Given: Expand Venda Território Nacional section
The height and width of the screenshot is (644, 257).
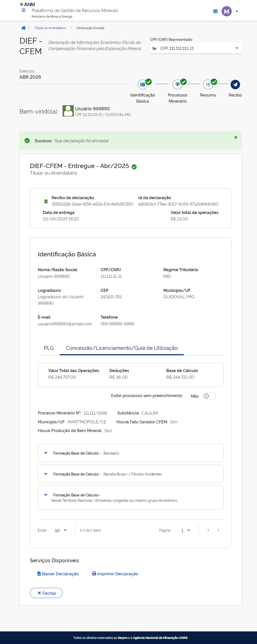Looking at the screenshot, I should (x=46, y=495).
